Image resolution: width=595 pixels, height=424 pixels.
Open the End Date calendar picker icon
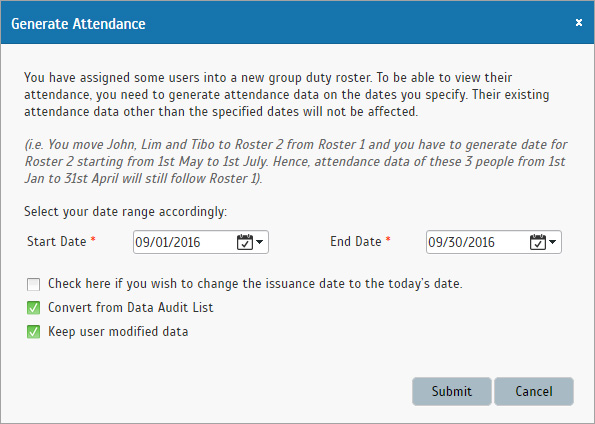point(538,242)
